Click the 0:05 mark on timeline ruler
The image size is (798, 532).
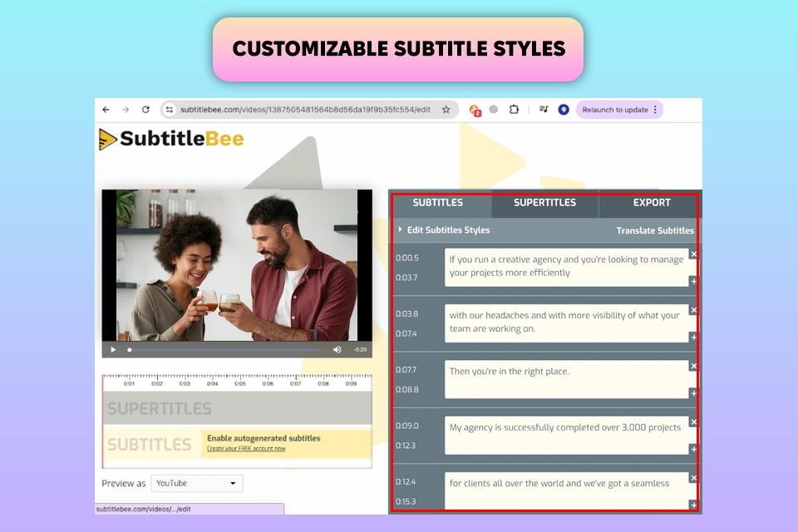[x=240, y=383]
